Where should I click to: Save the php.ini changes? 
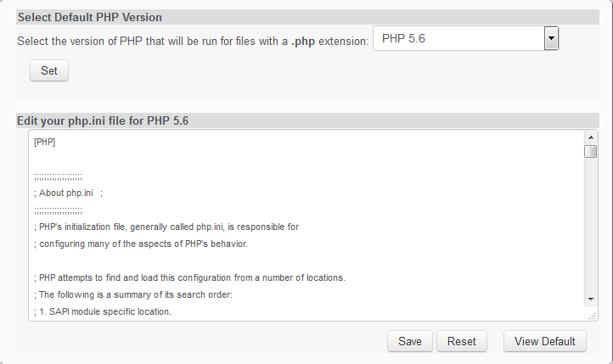click(409, 341)
